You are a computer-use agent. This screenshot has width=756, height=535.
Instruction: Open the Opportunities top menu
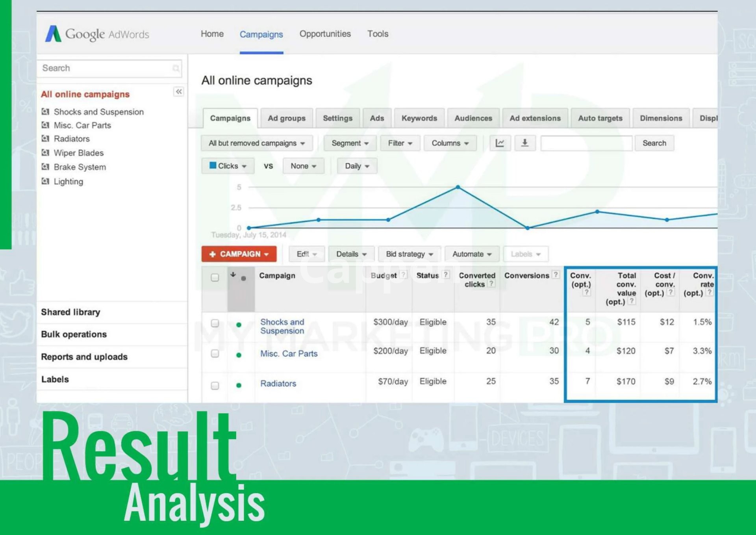point(325,34)
